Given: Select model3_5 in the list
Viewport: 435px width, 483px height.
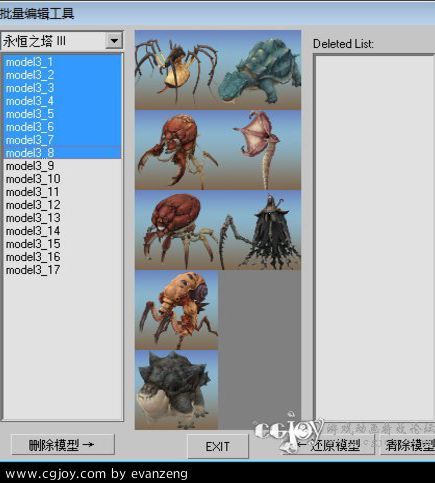Looking at the screenshot, I should tap(62, 114).
